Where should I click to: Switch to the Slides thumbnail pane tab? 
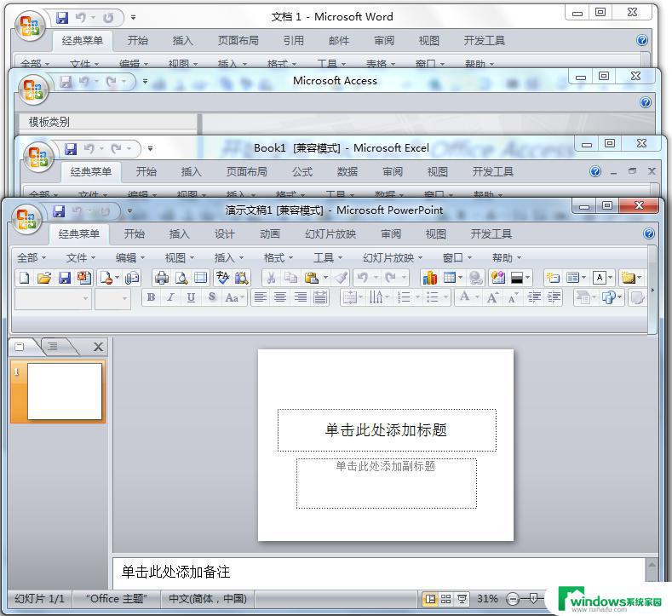pyautogui.click(x=20, y=347)
